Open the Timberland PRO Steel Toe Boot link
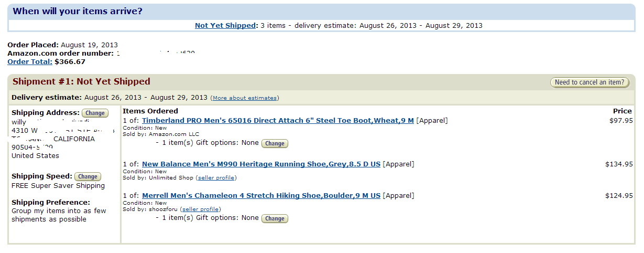The width and height of the screenshot is (644, 253). [x=278, y=120]
